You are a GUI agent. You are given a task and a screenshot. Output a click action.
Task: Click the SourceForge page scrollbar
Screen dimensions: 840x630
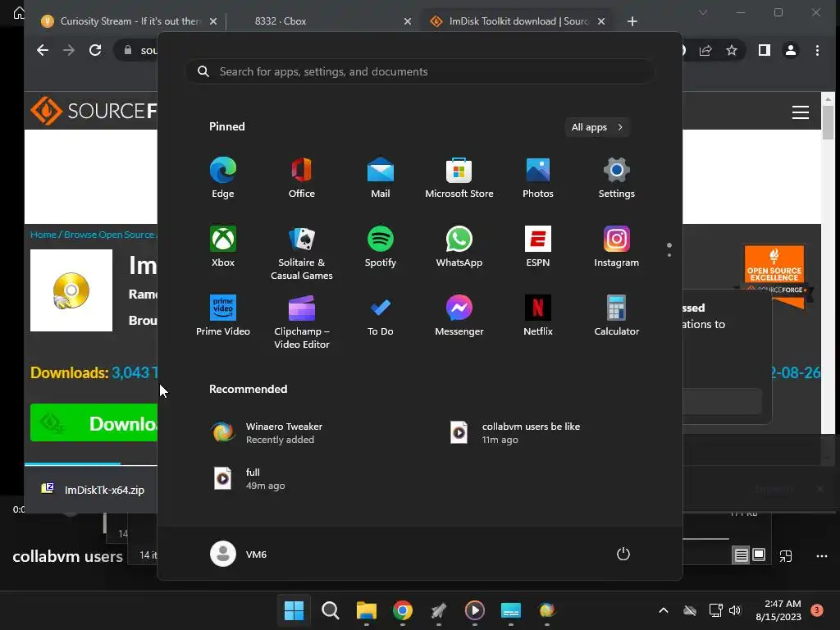[829, 123]
